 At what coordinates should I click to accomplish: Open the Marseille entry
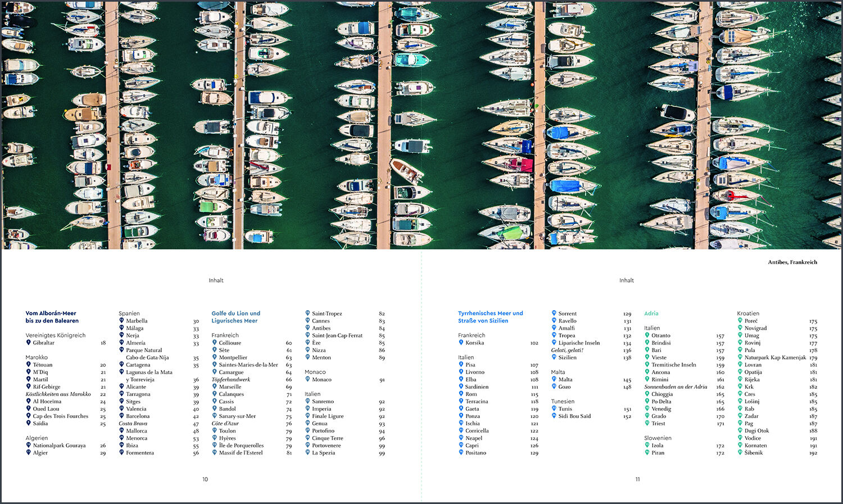230,387
